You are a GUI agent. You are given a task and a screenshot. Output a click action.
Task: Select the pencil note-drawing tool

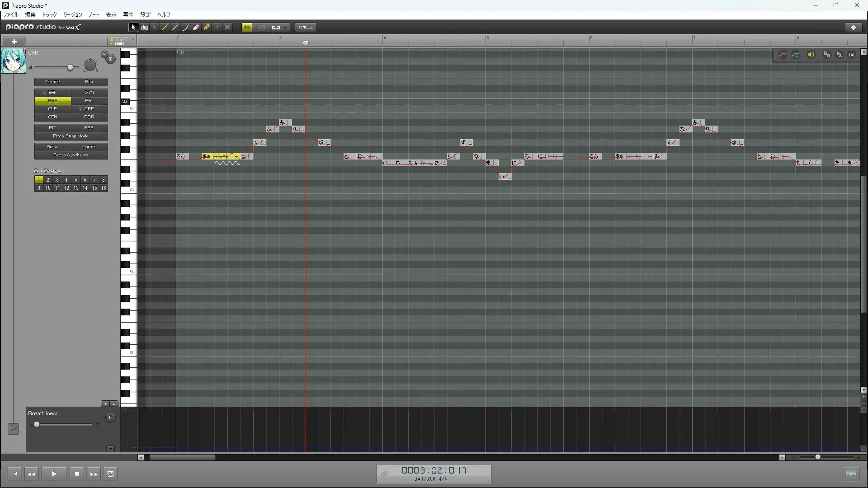pyautogui.click(x=165, y=28)
